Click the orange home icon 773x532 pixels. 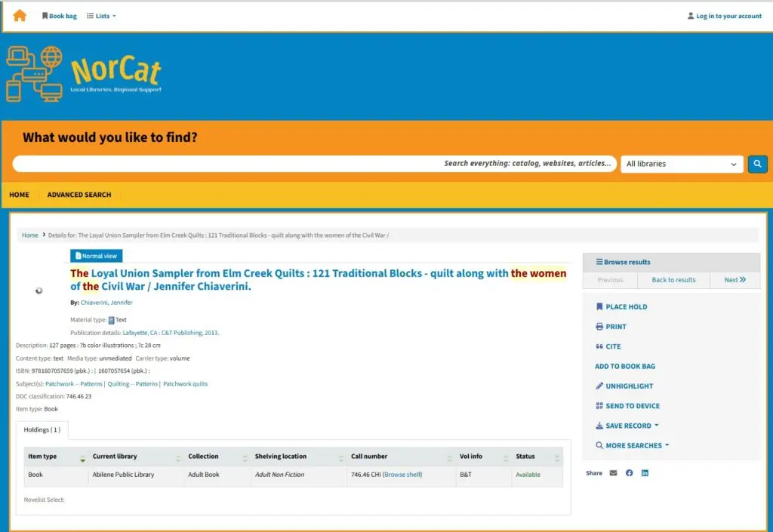(x=20, y=16)
